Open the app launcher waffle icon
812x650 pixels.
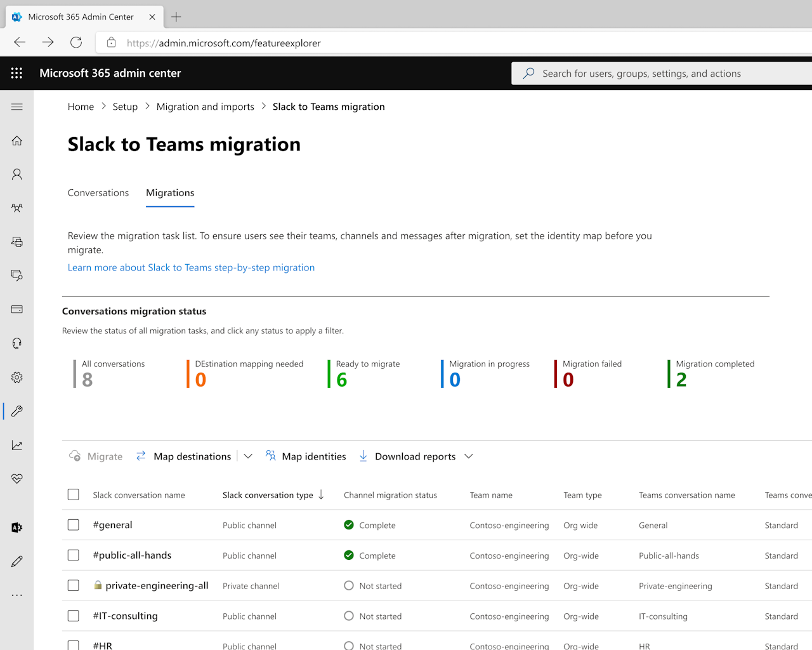[x=16, y=73]
